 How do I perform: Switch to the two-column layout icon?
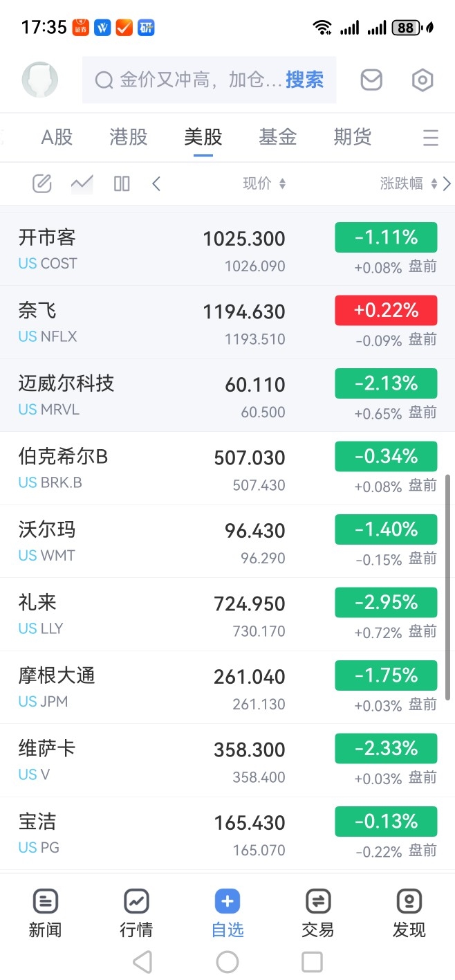pos(122,183)
